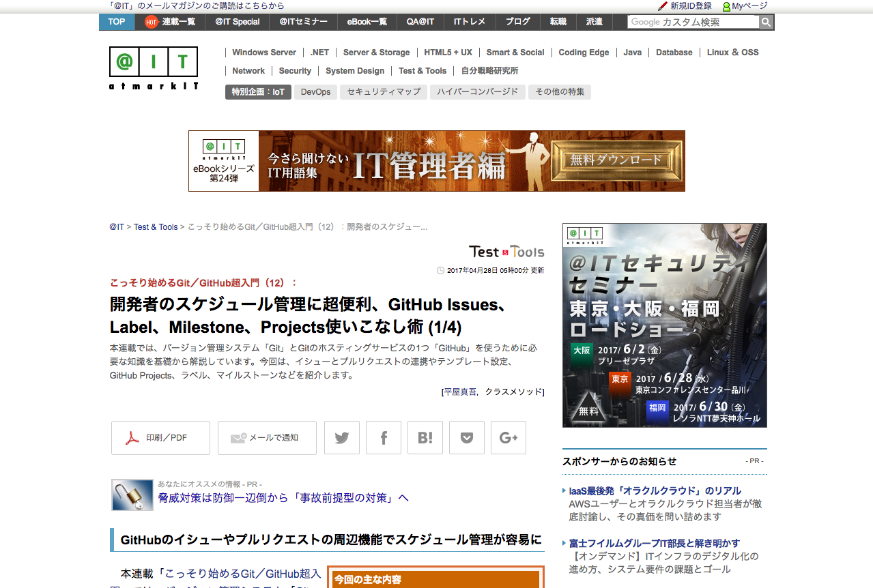Screen dimensions: 873x588
Task: Click the Test & Tools section logo
Action: tap(506, 252)
